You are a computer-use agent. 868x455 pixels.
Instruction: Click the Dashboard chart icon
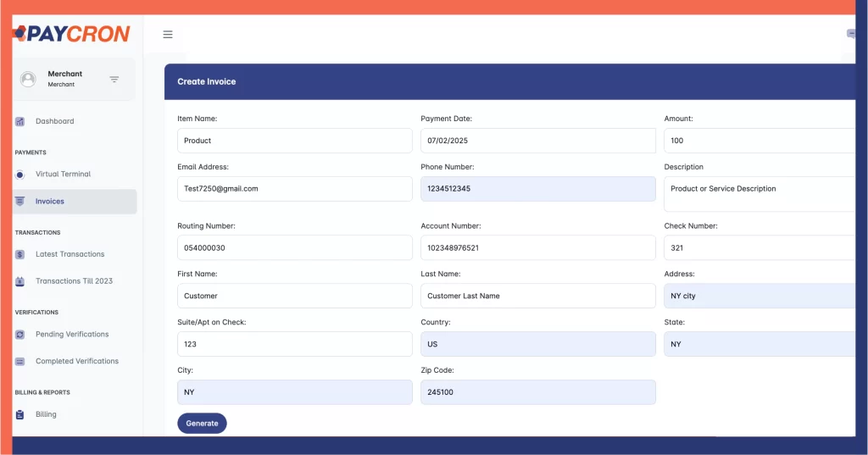pos(20,121)
